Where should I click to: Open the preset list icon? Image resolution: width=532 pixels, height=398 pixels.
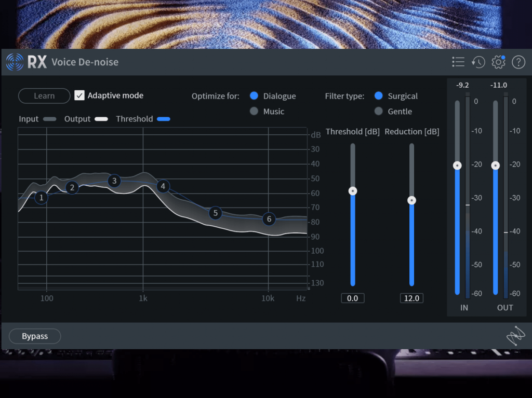pos(458,62)
